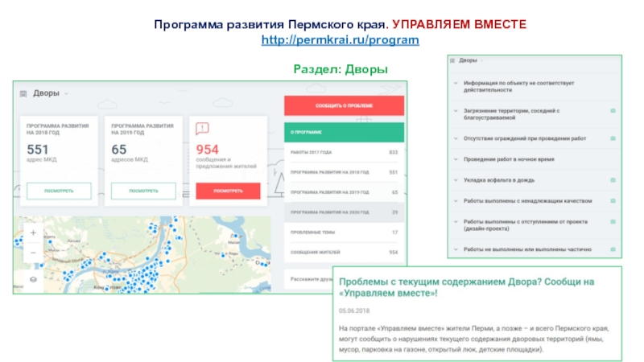Screen dimensions: 644x362
Task: Click the 65 value in 2019 card
Action: click(118, 150)
